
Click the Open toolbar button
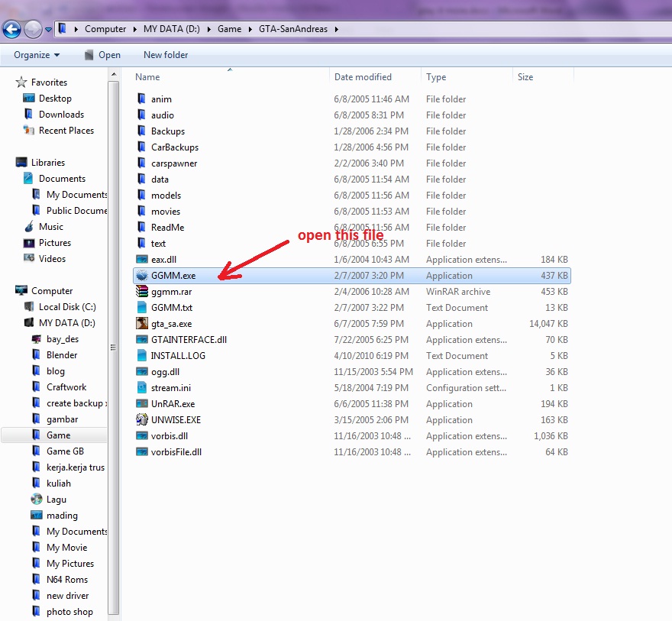[102, 55]
